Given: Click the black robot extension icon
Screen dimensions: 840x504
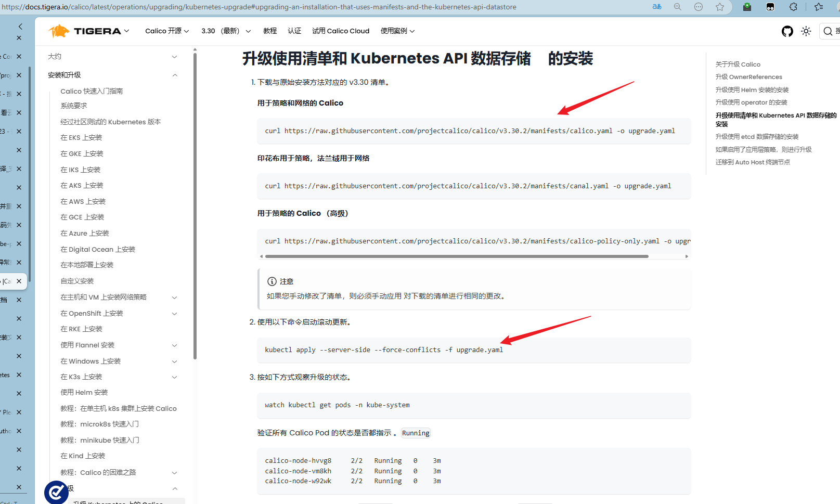Looking at the screenshot, I should (770, 7).
